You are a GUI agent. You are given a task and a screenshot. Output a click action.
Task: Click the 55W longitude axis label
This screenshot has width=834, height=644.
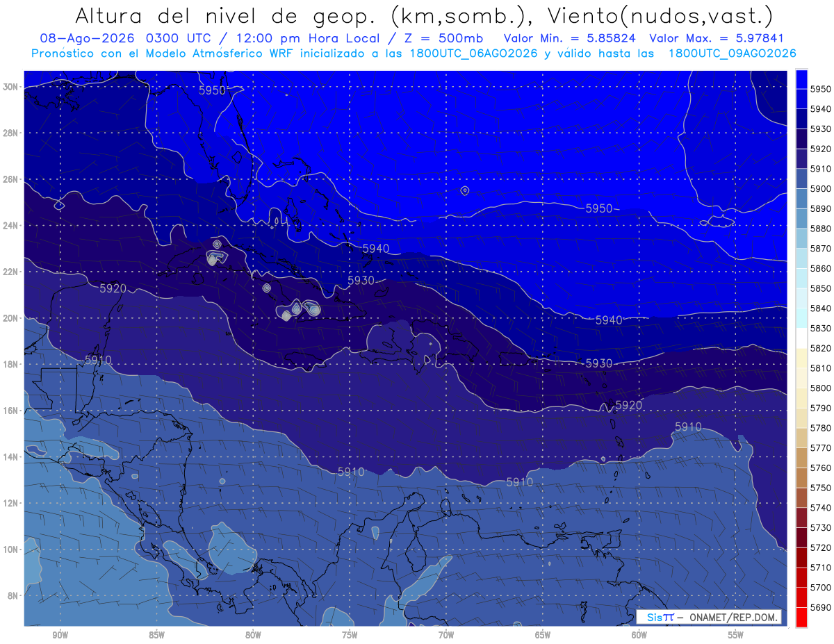(736, 635)
